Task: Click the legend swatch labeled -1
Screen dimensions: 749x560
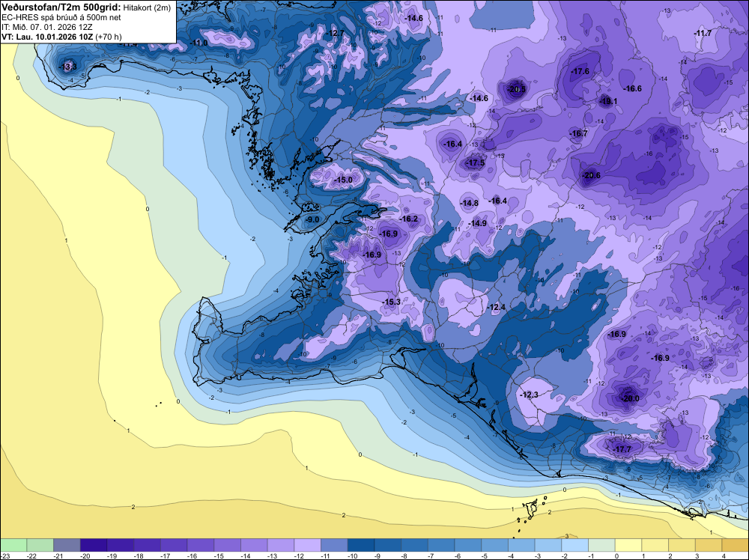Action: 602,545
